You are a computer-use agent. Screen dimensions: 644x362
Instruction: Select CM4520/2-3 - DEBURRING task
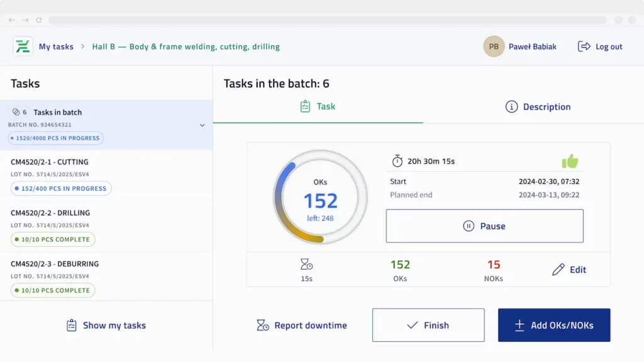point(106,277)
